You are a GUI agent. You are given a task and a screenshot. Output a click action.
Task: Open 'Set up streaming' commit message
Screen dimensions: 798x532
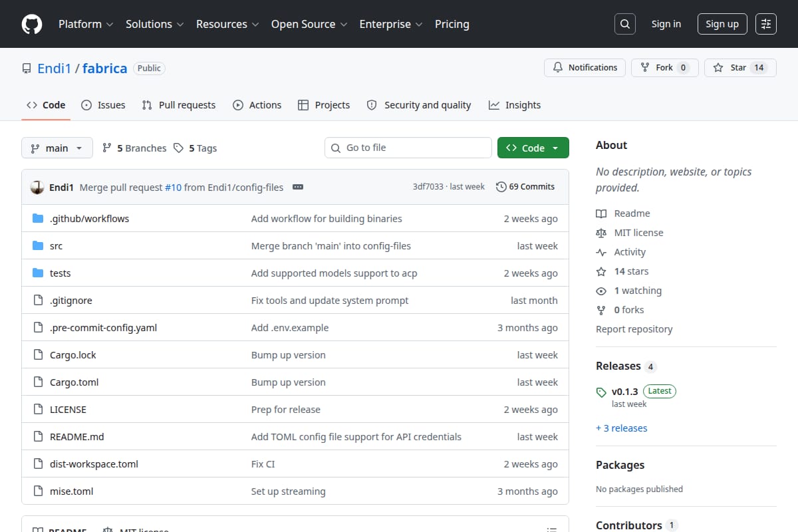[x=288, y=491]
